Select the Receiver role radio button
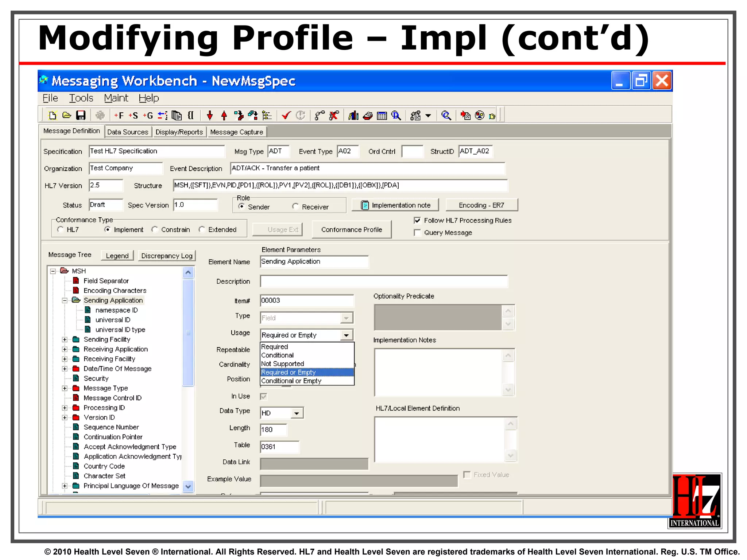This screenshot has height=560, width=747. (295, 206)
